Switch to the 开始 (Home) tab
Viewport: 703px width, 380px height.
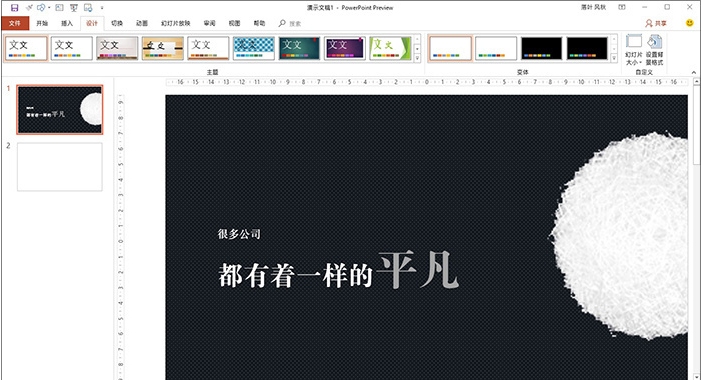coord(42,23)
